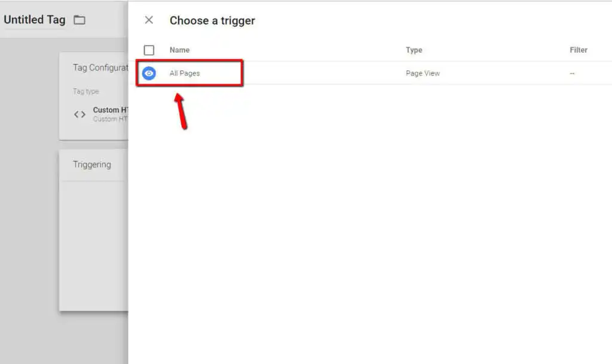Open the Tag Configuration card heading

(x=100, y=68)
